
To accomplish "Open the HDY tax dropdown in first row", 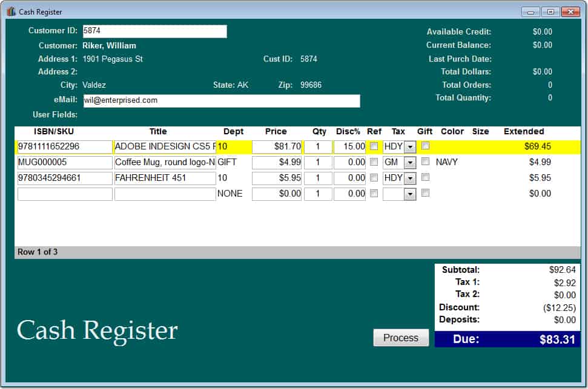I will 410,147.
